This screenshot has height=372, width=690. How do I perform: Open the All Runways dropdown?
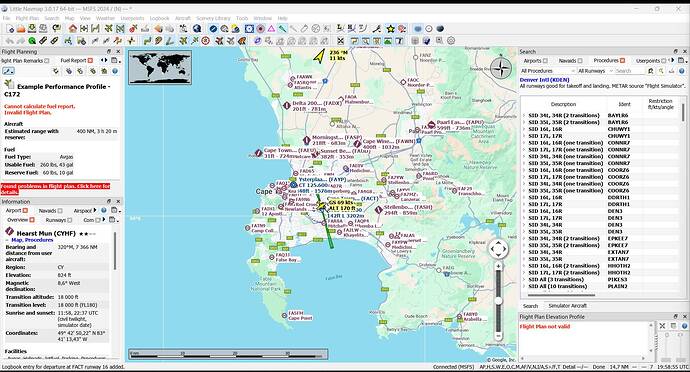pos(595,71)
